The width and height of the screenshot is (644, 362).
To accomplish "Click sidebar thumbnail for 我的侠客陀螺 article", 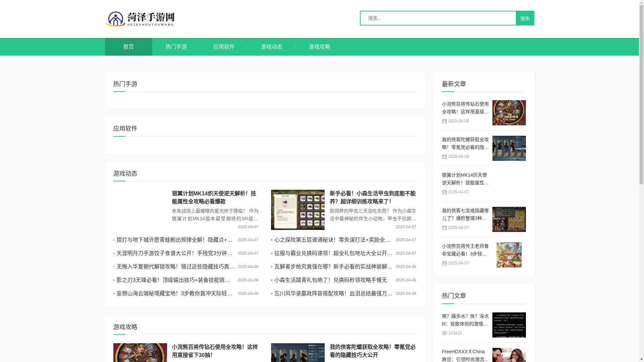I will pos(509,148).
